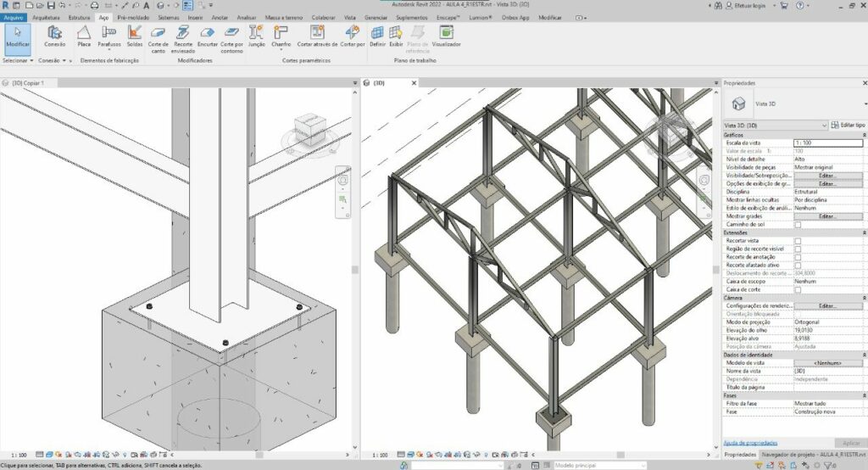Viewport: 868px width, 470px height.
Task: Activate the Recorte enviesado tool
Action: coord(183,39)
